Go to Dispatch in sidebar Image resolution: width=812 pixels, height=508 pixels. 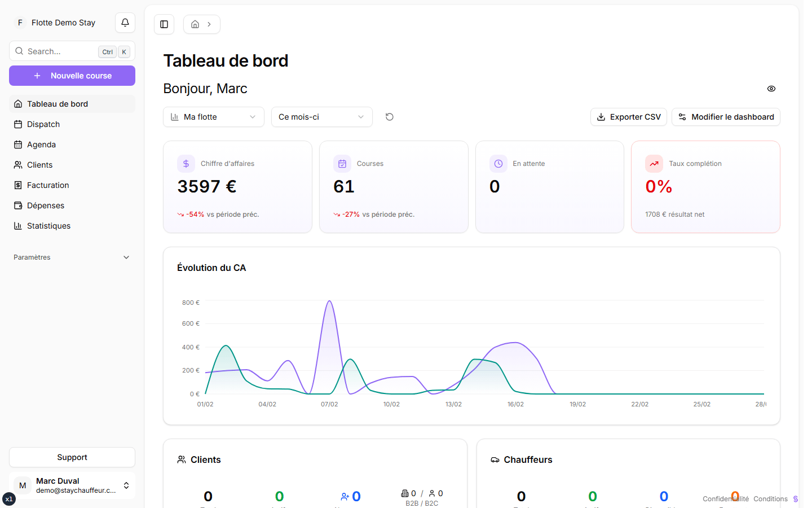pyautogui.click(x=43, y=124)
